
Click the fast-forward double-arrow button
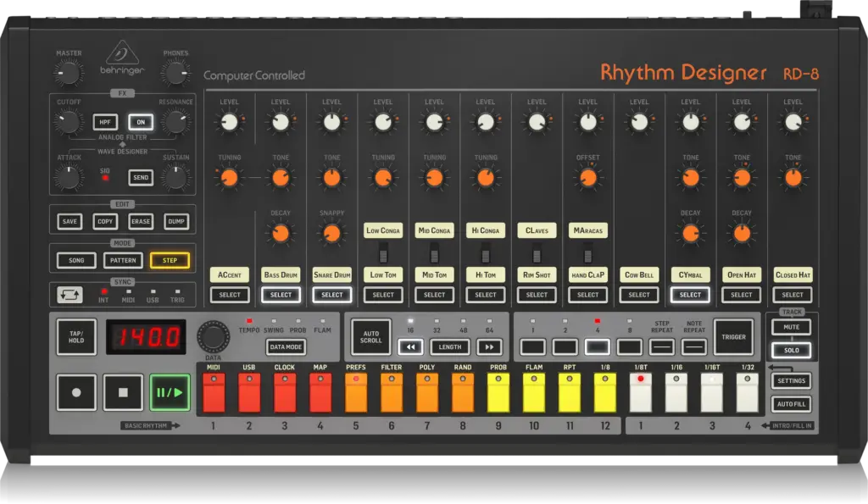point(489,347)
